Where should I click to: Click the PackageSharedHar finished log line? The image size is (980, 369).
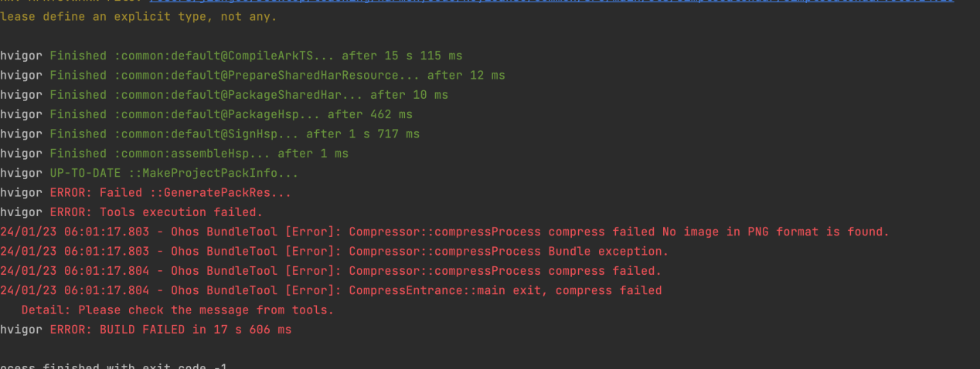(224, 95)
